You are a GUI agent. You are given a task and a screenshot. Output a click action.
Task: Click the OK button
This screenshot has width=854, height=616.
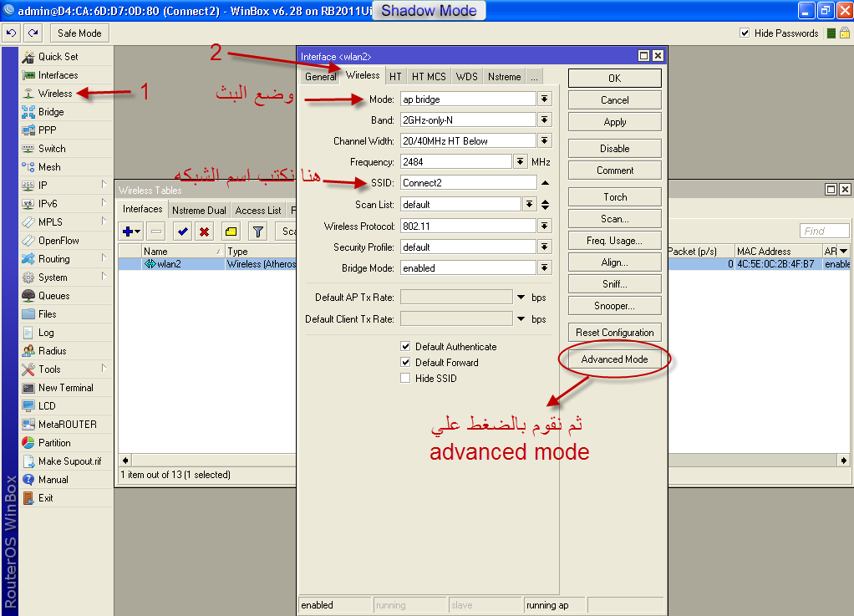(615, 79)
